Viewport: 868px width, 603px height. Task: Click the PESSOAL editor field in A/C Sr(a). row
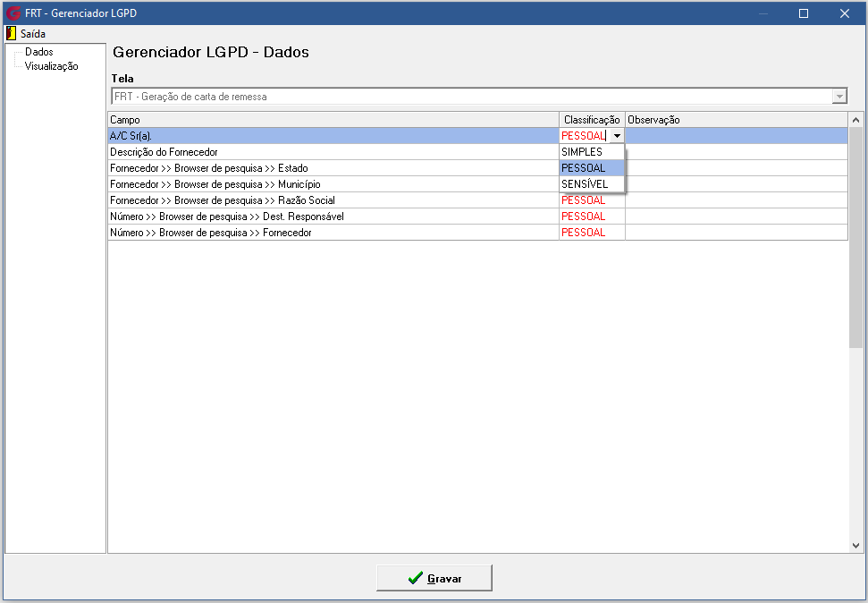585,136
